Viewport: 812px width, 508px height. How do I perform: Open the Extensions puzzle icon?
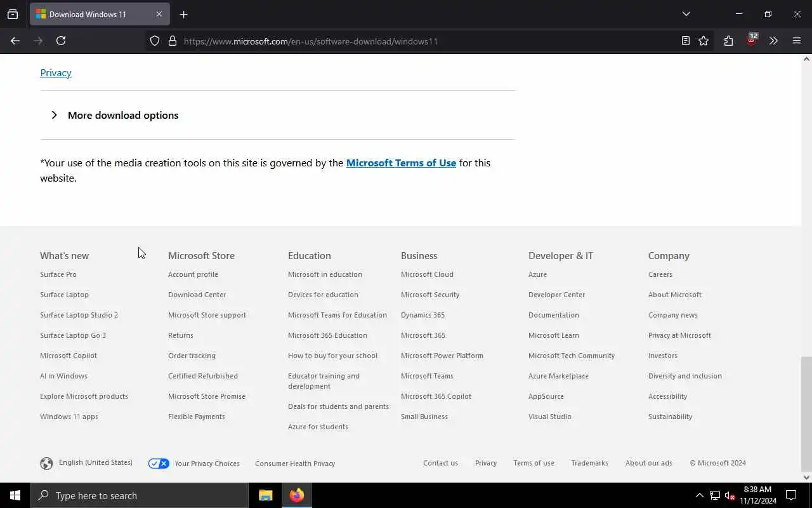pyautogui.click(x=728, y=41)
